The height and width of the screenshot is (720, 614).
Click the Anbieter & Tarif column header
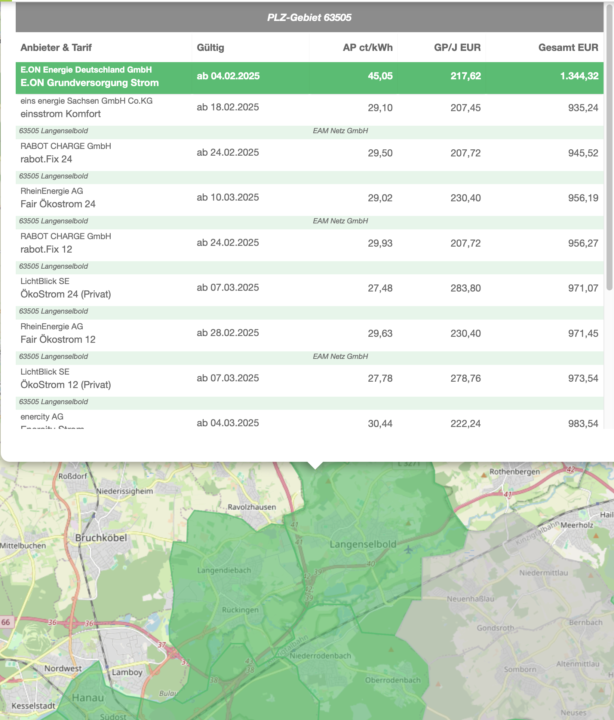coord(59,47)
